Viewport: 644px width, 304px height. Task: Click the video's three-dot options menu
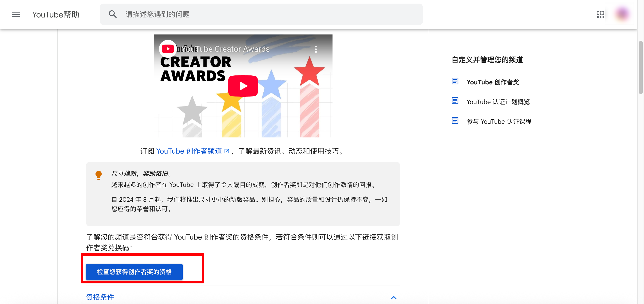coord(316,49)
